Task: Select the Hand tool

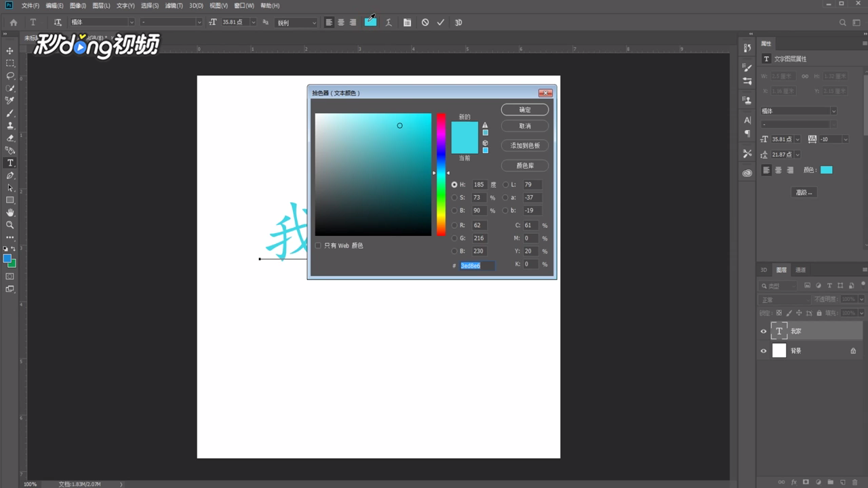Action: [x=10, y=212]
